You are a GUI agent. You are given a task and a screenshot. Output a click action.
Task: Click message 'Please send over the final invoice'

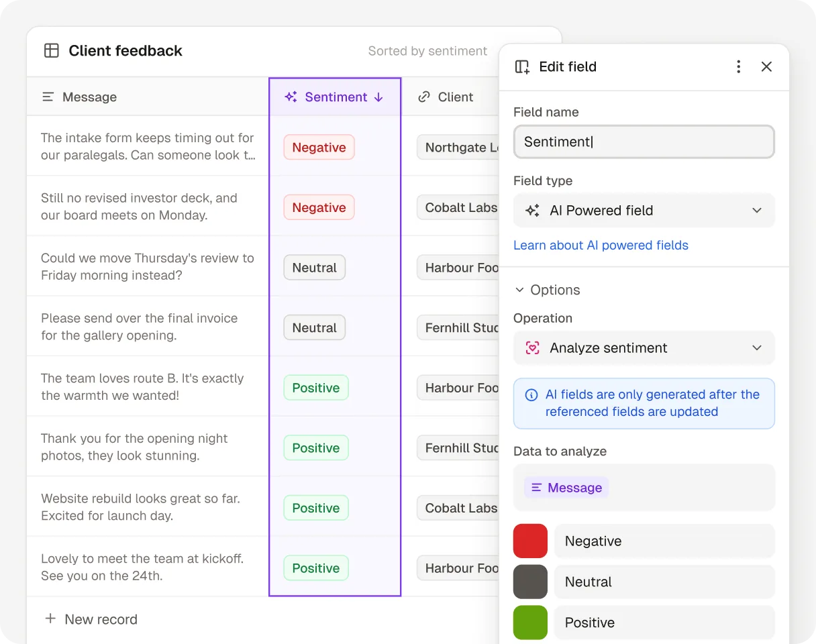[x=140, y=327]
